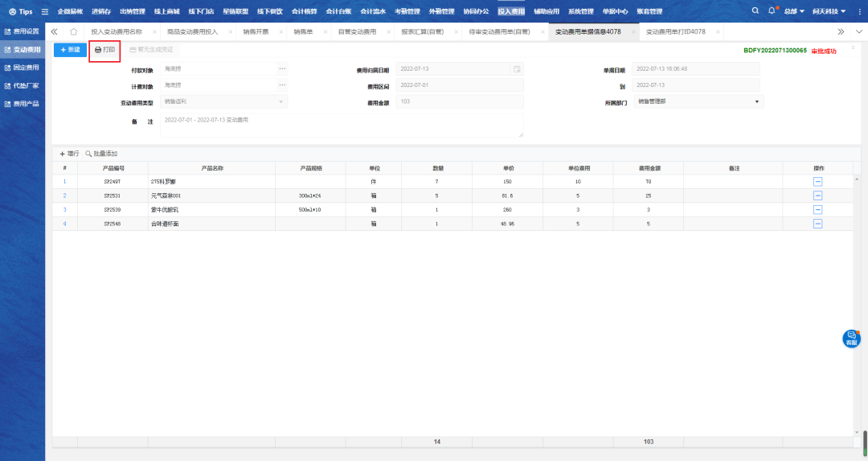Viewport: 868px width, 461px height.
Task: Switch to the 销售开票 tab
Action: click(x=256, y=31)
